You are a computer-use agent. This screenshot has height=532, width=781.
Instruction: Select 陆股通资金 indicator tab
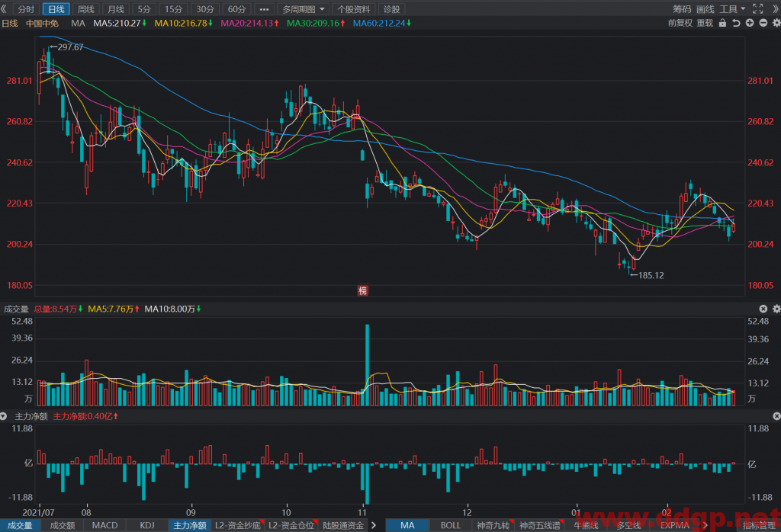[x=343, y=525]
